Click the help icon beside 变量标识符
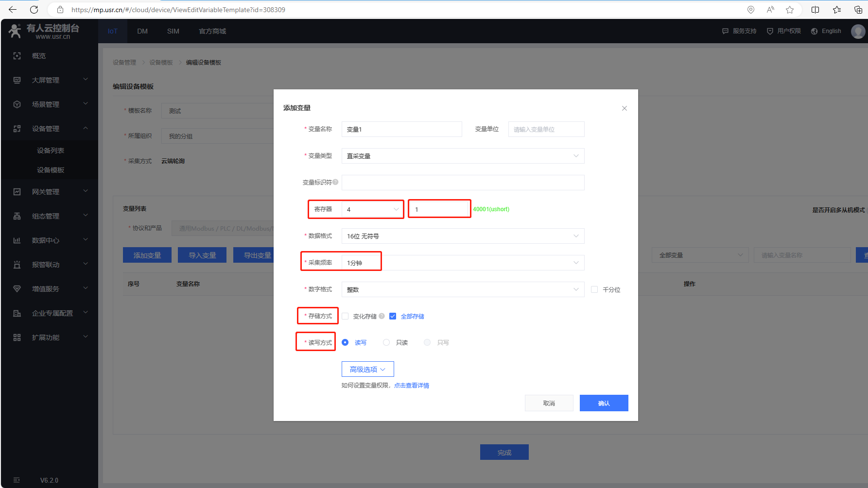The width and height of the screenshot is (868, 488). pos(335,182)
